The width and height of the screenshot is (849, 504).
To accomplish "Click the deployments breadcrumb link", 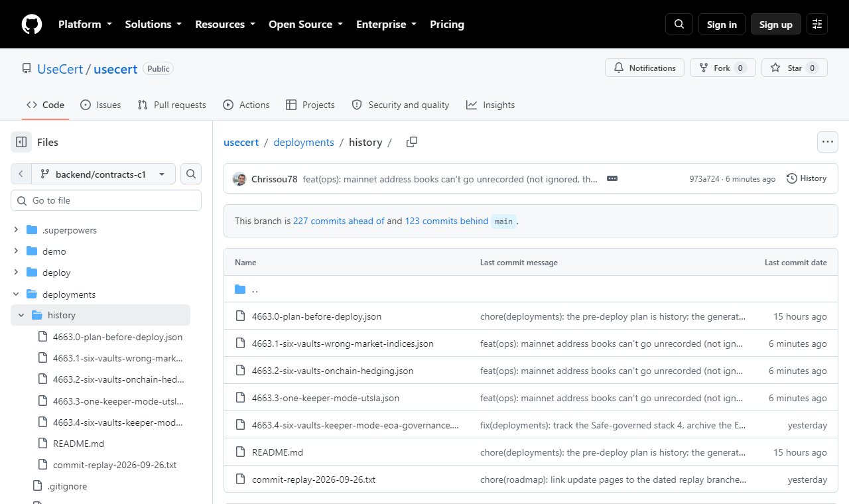I will (304, 142).
